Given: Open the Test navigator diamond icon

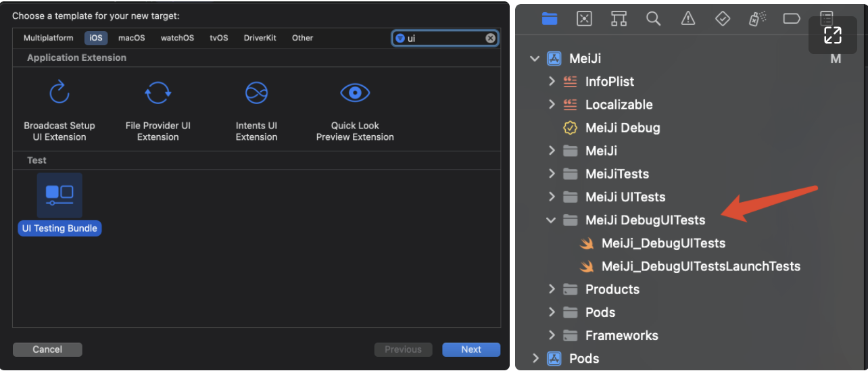Looking at the screenshot, I should 723,19.
